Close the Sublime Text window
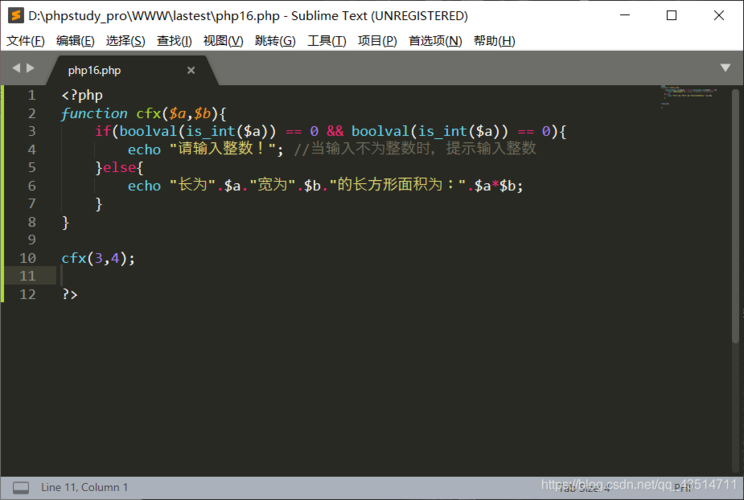 (x=718, y=15)
